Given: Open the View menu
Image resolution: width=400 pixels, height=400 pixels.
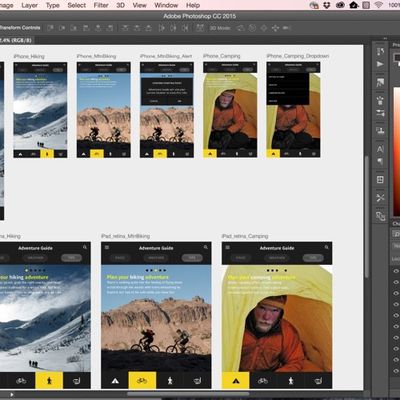Looking at the screenshot, I should (x=139, y=5).
